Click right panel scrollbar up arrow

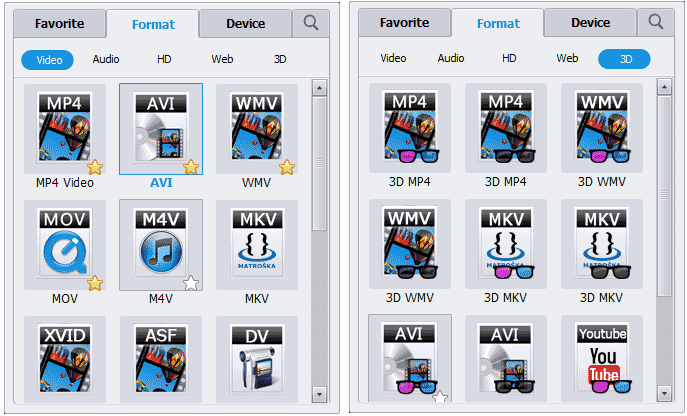tap(665, 87)
